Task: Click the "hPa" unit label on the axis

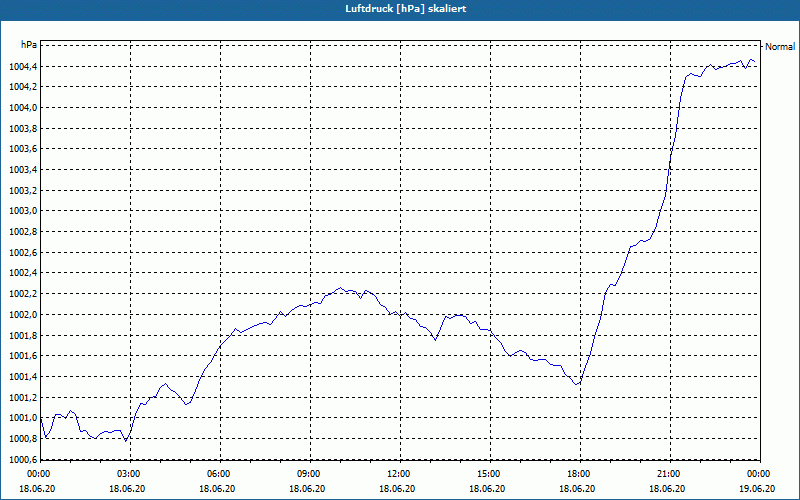Action: click(29, 45)
